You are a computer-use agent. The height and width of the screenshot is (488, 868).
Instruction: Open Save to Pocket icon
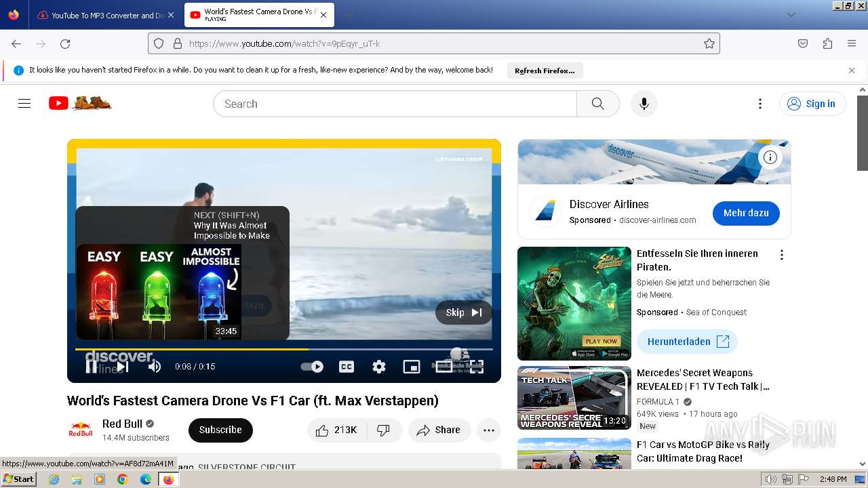[x=803, y=43]
